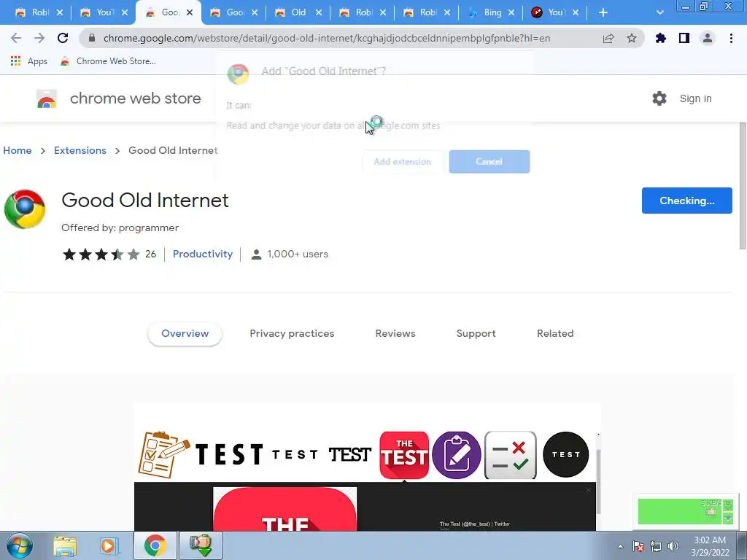This screenshot has height=560, width=747.
Task: Click the page vertical scrollbar
Action: click(742, 186)
